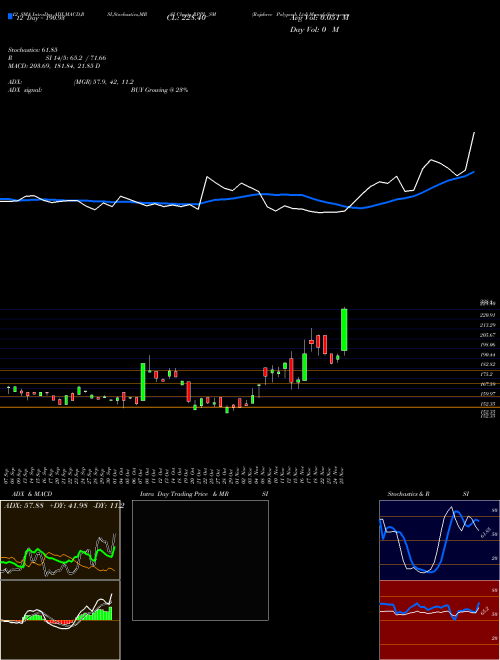Screen dimensions: 500x660
Task: Open the empty Intra Day Trading chart box
Action: point(200,560)
